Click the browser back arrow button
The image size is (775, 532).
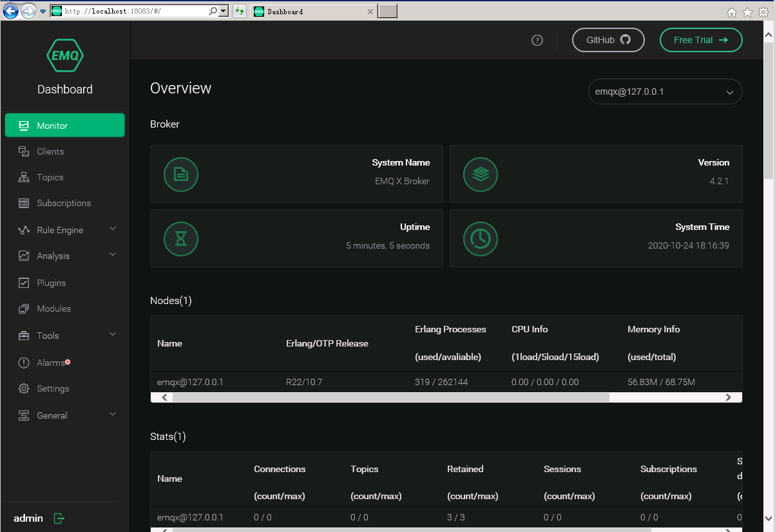tap(11, 11)
